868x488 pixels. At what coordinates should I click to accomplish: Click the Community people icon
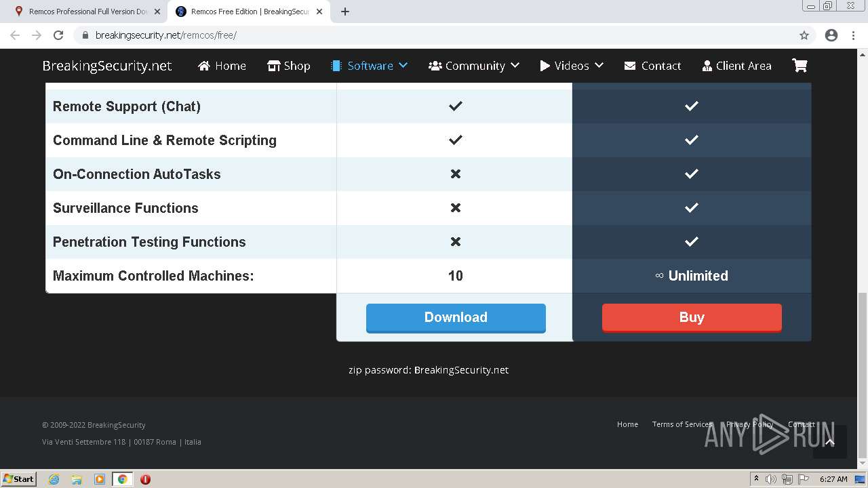pyautogui.click(x=435, y=66)
